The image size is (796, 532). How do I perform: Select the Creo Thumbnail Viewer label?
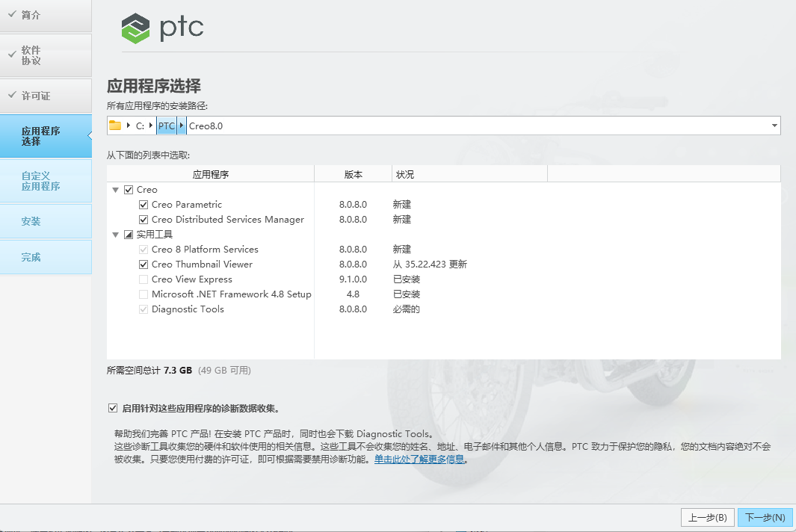202,265
